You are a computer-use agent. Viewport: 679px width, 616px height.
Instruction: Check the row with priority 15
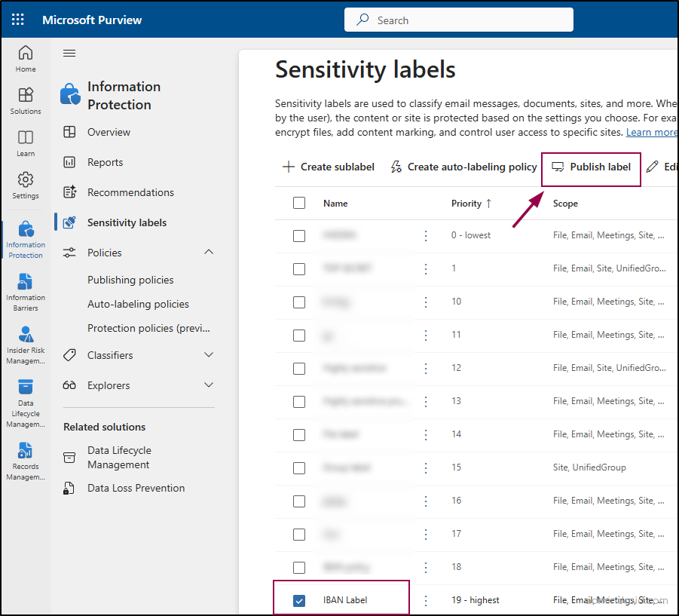[299, 467]
